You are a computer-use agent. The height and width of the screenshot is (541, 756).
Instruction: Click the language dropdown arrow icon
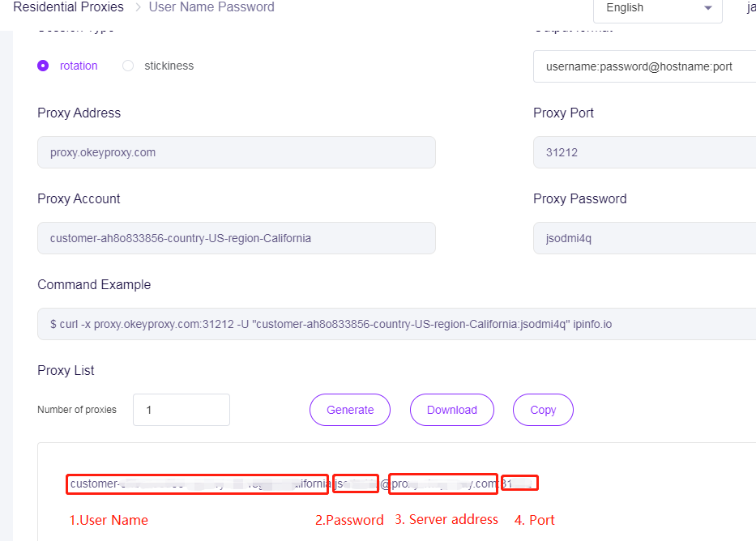pos(708,8)
